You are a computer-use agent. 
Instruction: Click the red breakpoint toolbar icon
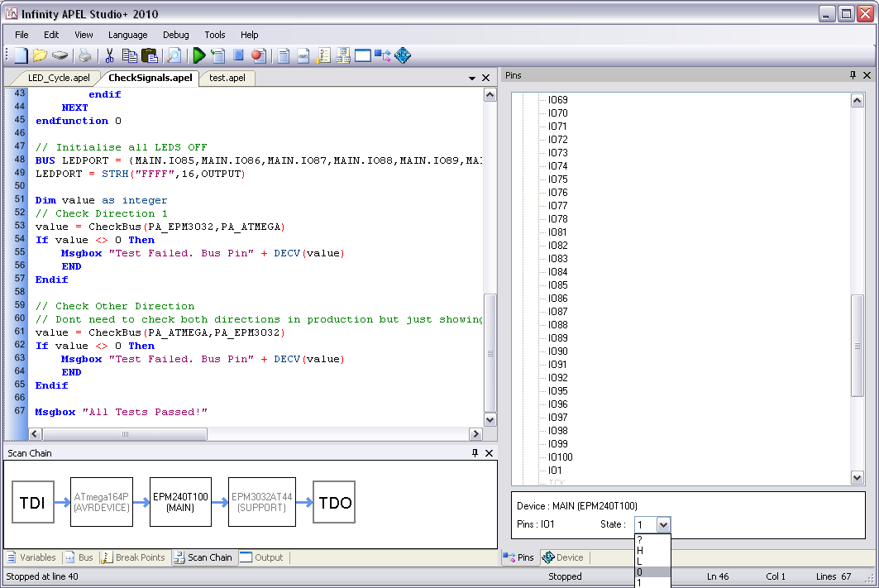tap(258, 55)
